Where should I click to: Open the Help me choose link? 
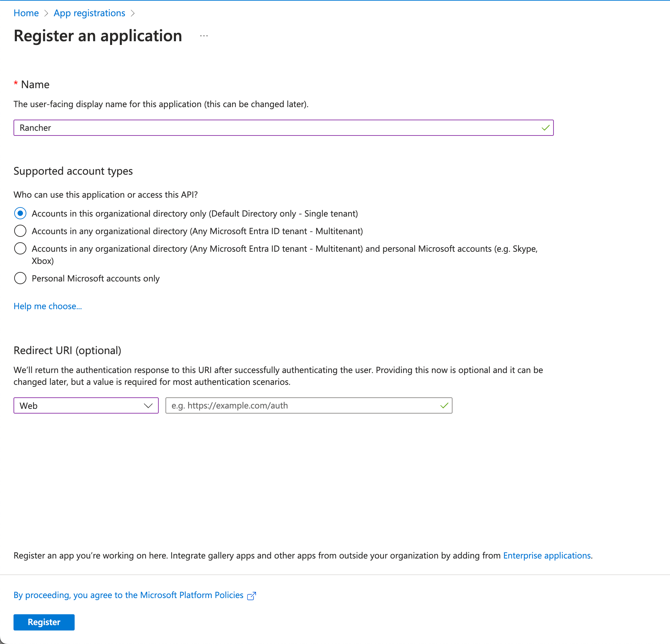click(x=48, y=306)
